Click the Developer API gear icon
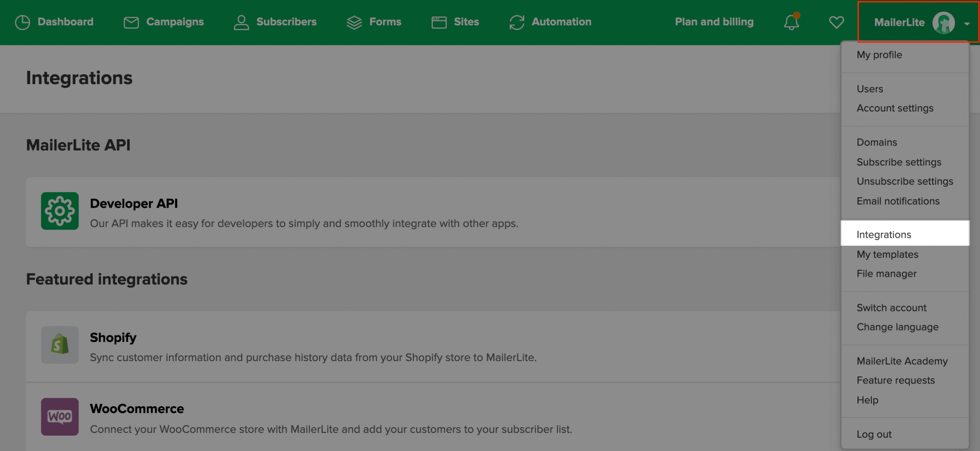The width and height of the screenshot is (980, 451). (60, 211)
